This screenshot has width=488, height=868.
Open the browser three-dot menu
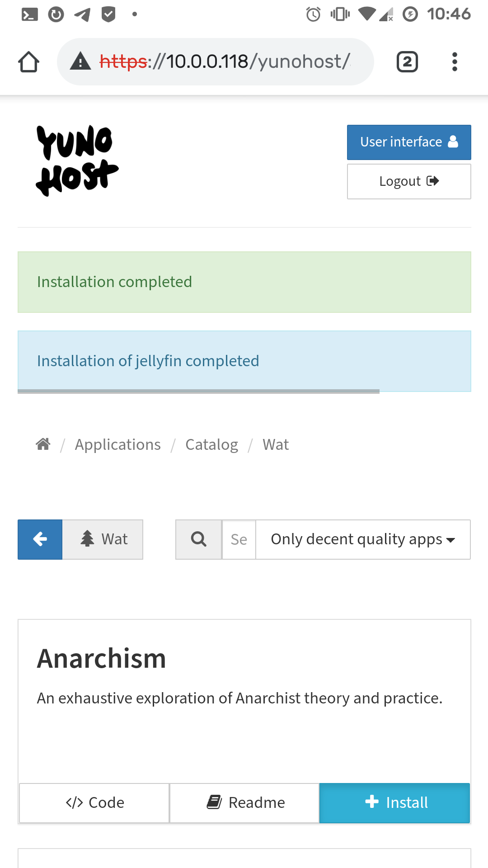(455, 62)
